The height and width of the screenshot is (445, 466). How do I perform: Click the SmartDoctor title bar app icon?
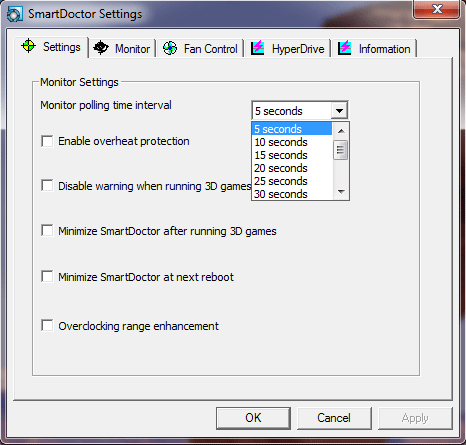click(15, 14)
